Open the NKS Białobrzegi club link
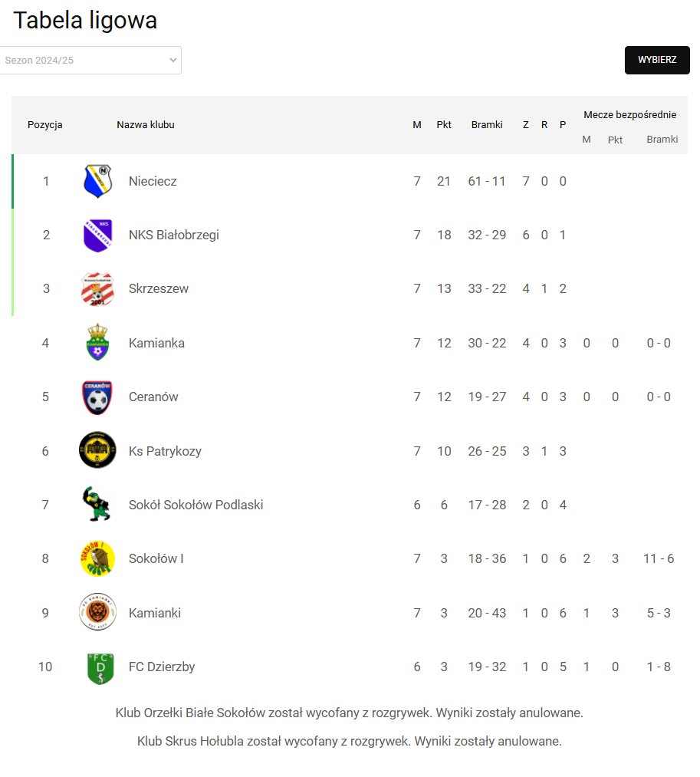The width and height of the screenshot is (700, 777). point(174,235)
